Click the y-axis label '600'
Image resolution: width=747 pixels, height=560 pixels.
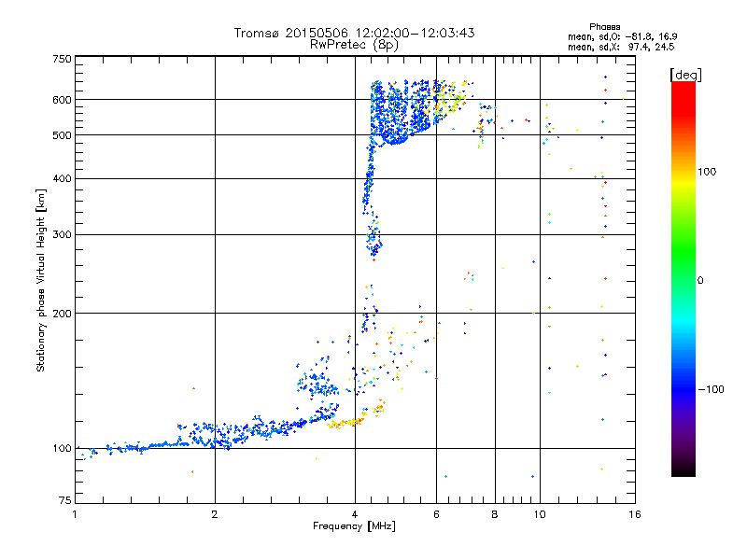click(x=63, y=100)
